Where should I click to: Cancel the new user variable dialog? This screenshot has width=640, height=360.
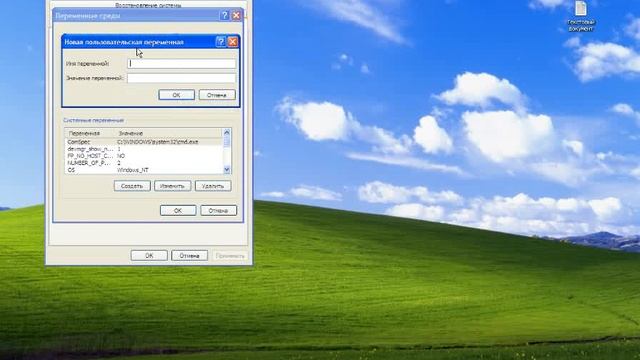click(217, 95)
